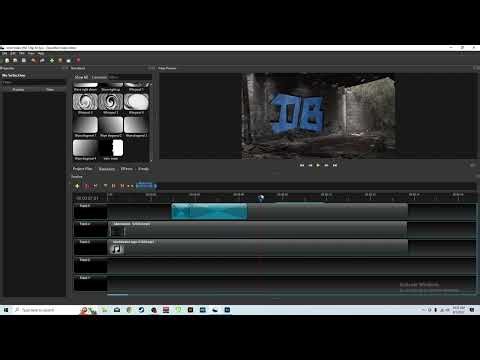480x360 pixels.
Task: Click the Properties panel filter field
Action: click(33, 82)
